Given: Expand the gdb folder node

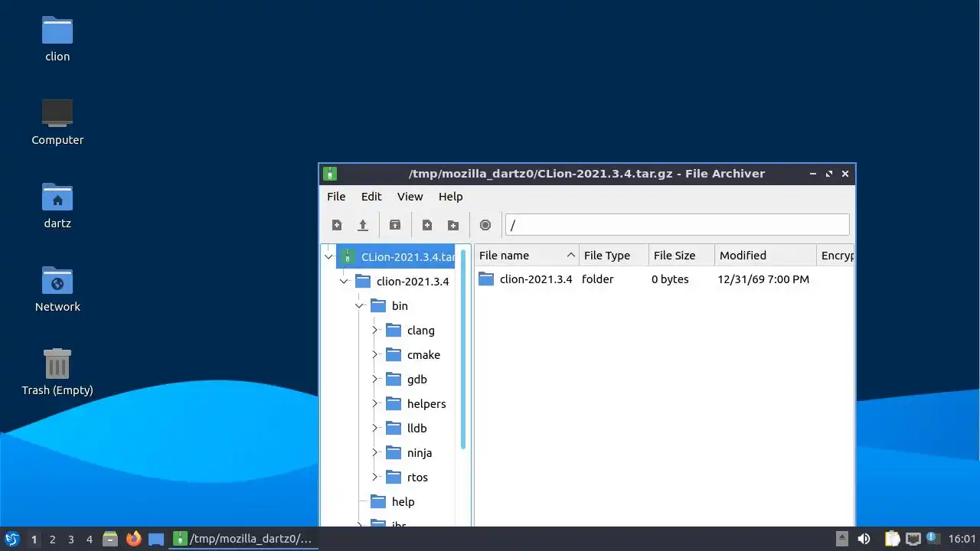Looking at the screenshot, I should [x=374, y=380].
